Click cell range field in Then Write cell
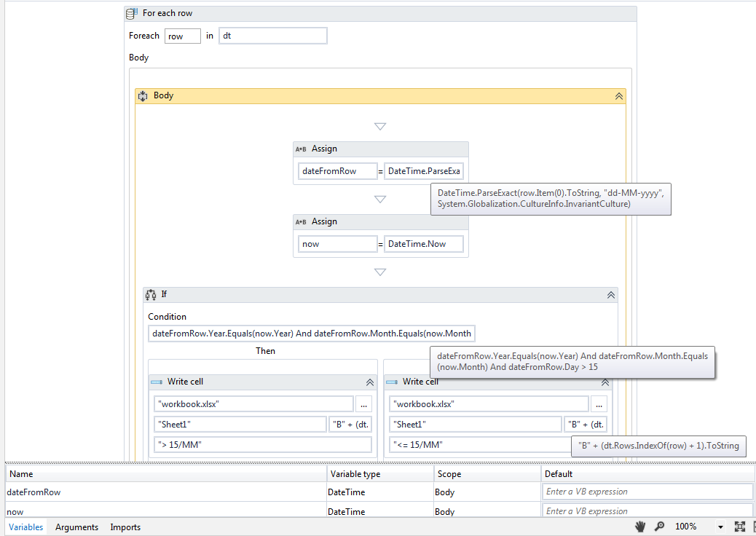This screenshot has width=756, height=536. point(350,424)
